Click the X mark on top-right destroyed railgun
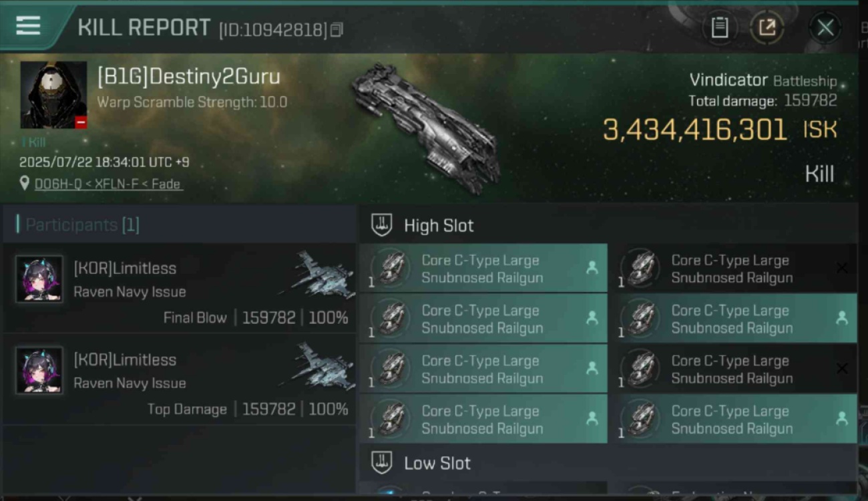Image resolution: width=868 pixels, height=501 pixels. (x=842, y=268)
